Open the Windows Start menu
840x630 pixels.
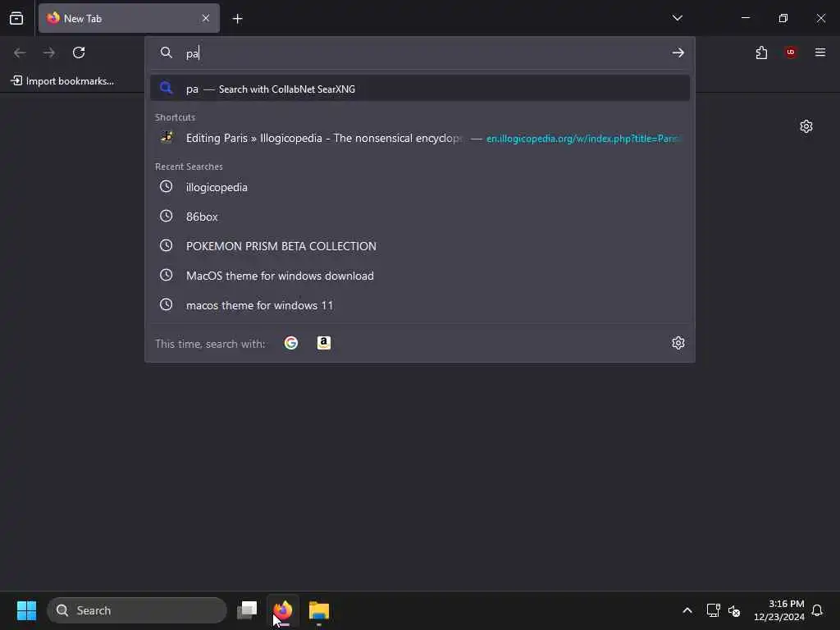coord(26,610)
